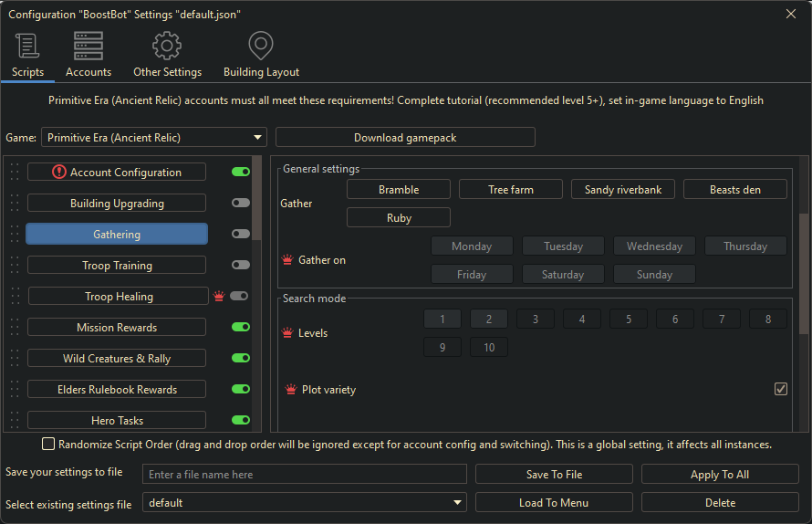Click the Download gamepack button
812x524 pixels.
pyautogui.click(x=405, y=138)
